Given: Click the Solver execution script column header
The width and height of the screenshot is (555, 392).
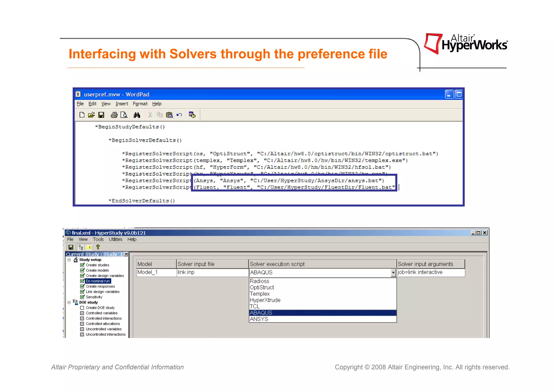Looking at the screenshot, I should (x=322, y=264).
